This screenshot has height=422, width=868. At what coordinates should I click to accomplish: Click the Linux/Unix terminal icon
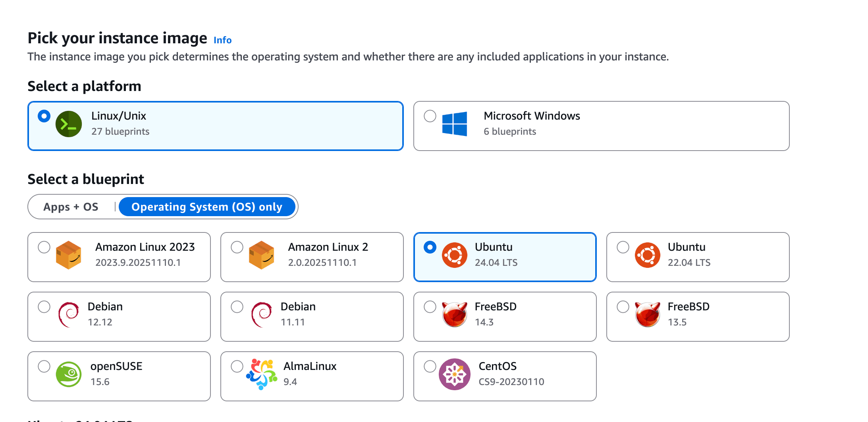click(x=69, y=124)
